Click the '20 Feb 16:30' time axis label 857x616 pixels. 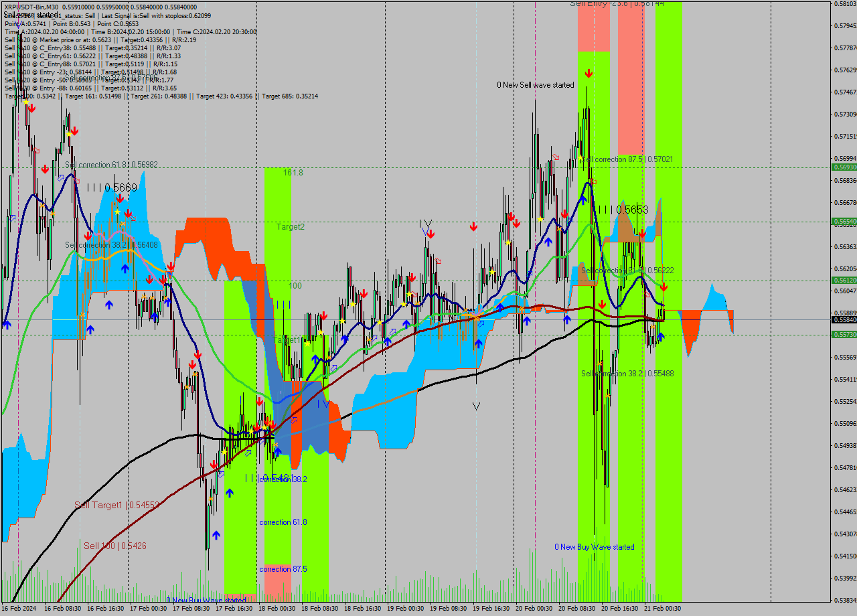point(619,609)
